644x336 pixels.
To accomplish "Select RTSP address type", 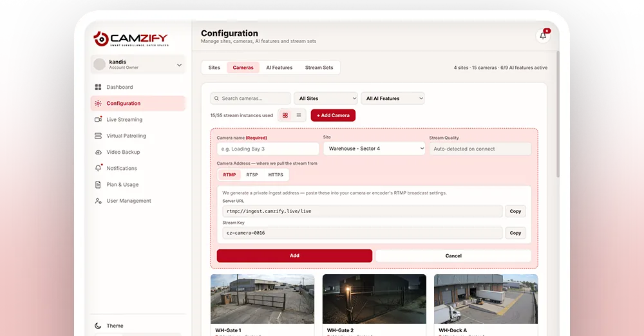I will pyautogui.click(x=252, y=175).
